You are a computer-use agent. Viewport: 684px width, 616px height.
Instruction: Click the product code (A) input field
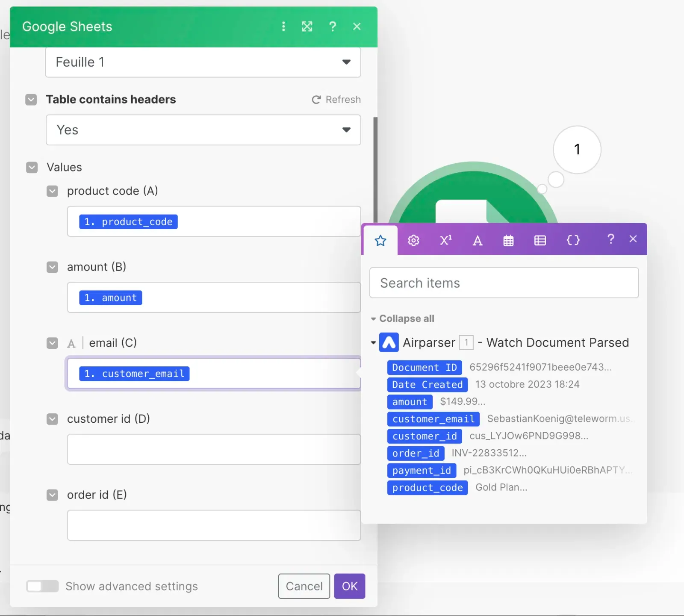(x=214, y=221)
